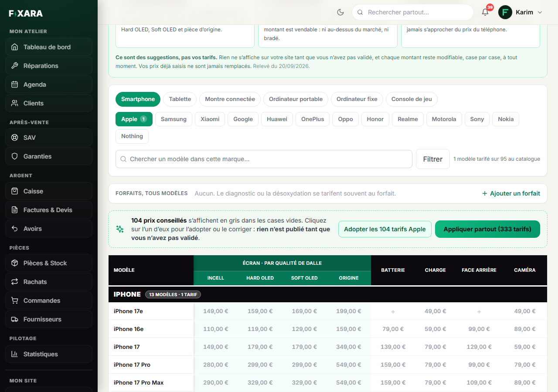
Task: Choose the Sony brand chip
Action: [477, 119]
